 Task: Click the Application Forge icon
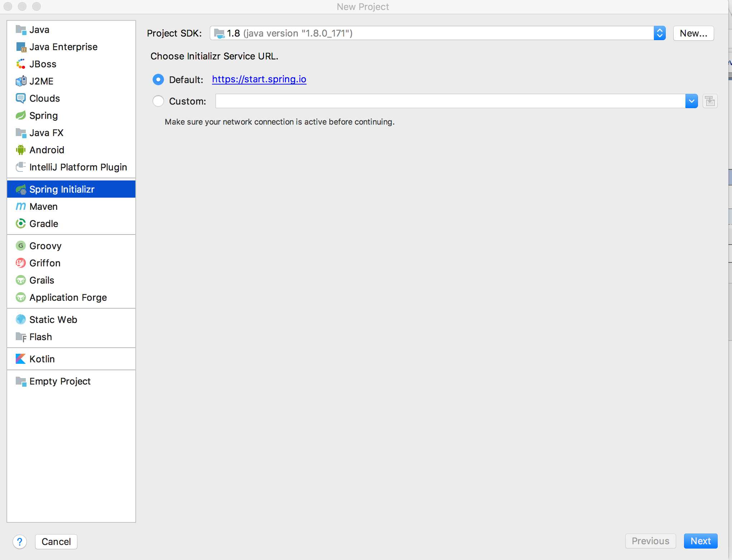(x=21, y=298)
